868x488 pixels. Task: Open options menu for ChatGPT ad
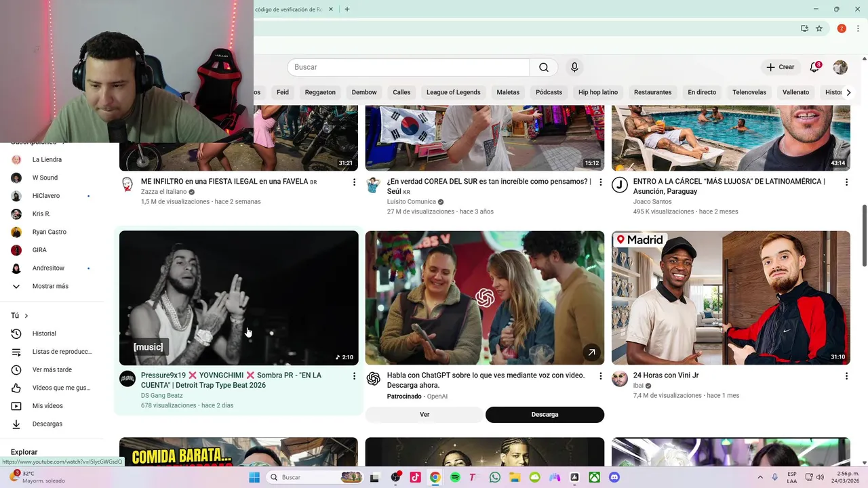click(x=600, y=376)
